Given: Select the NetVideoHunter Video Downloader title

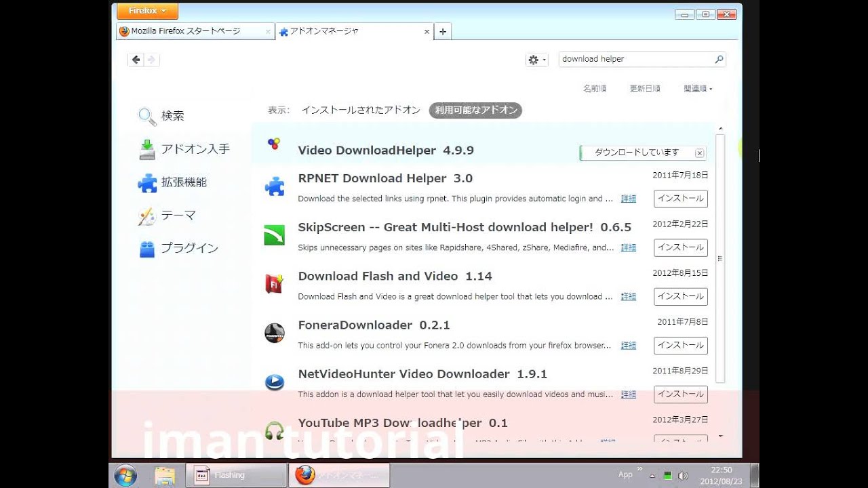Looking at the screenshot, I should (x=422, y=374).
